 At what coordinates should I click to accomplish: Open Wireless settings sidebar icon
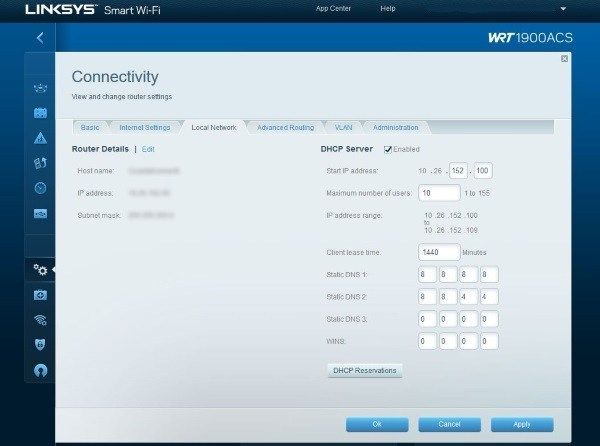(x=41, y=320)
